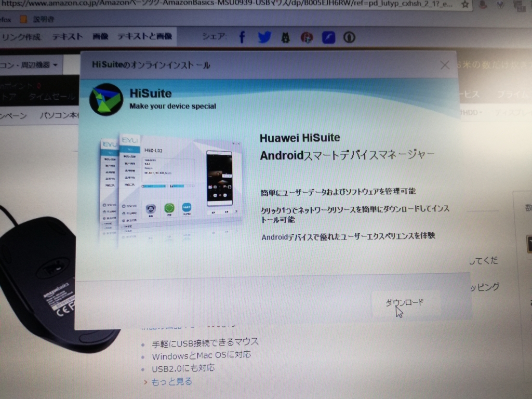The width and height of the screenshot is (532, 399).
Task: Click the red round share icon
Action: 307,37
